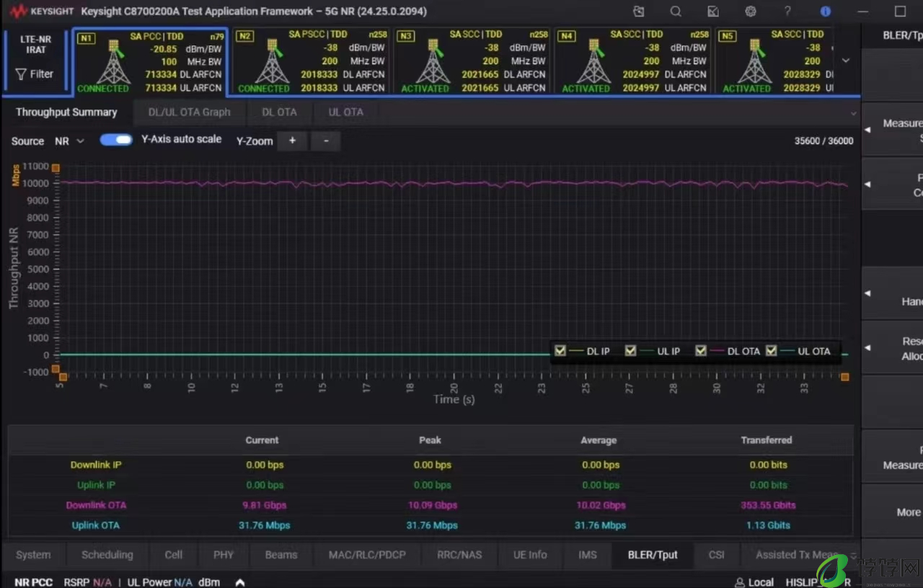Click the chart-edit icon in title bar

click(713, 12)
